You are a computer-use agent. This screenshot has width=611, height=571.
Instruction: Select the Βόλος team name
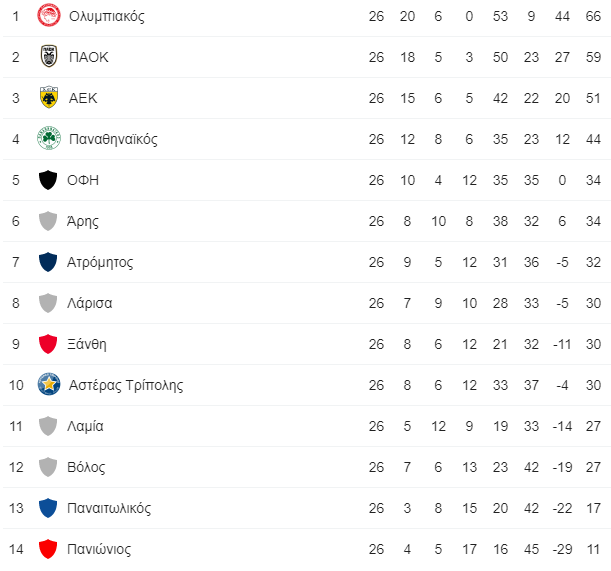click(87, 467)
